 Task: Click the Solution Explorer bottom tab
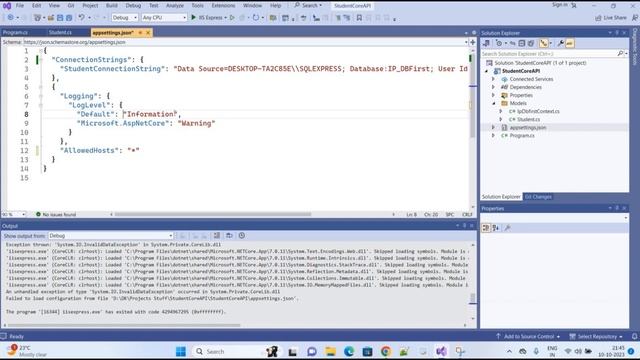pyautogui.click(x=501, y=197)
